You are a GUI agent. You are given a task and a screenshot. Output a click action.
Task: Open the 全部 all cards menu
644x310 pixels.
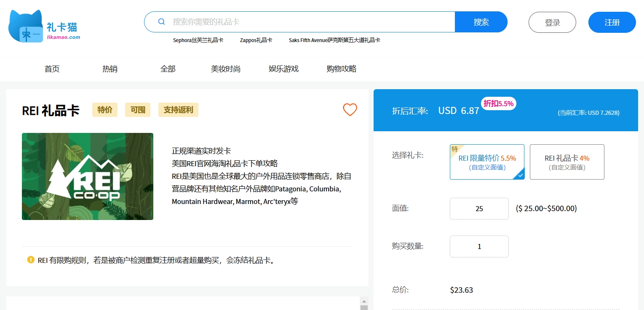[x=168, y=69]
